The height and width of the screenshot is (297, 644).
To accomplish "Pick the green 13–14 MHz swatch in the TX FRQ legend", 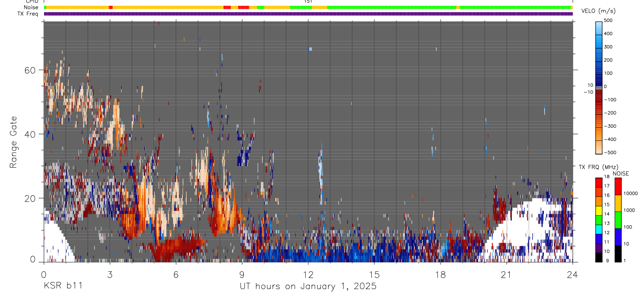I will 599,219.
